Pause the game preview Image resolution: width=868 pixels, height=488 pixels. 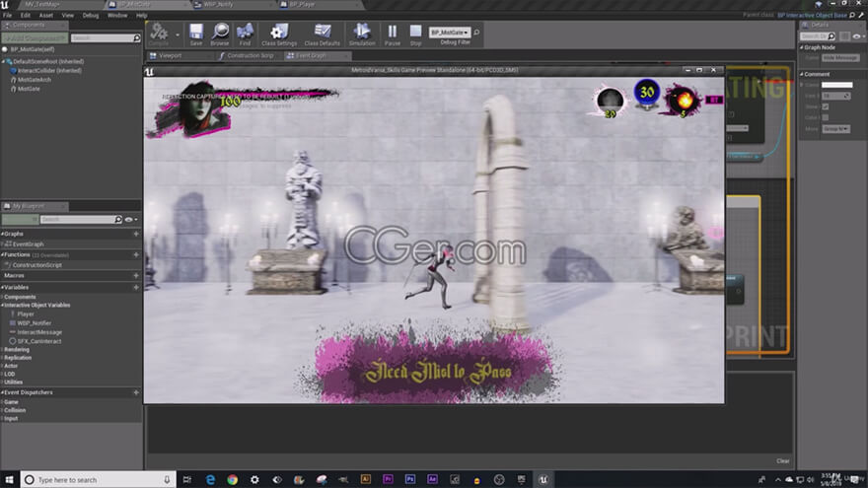(392, 34)
